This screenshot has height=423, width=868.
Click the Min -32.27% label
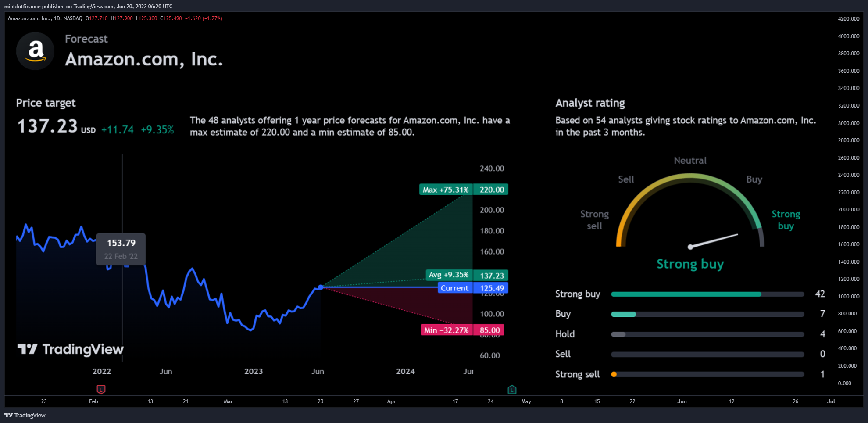coord(447,330)
